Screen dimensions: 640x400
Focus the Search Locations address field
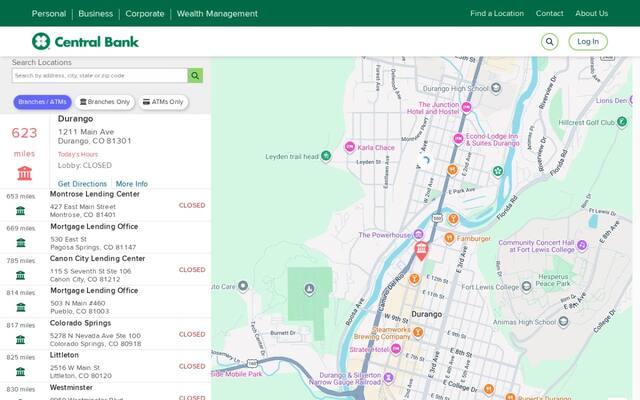pos(100,76)
